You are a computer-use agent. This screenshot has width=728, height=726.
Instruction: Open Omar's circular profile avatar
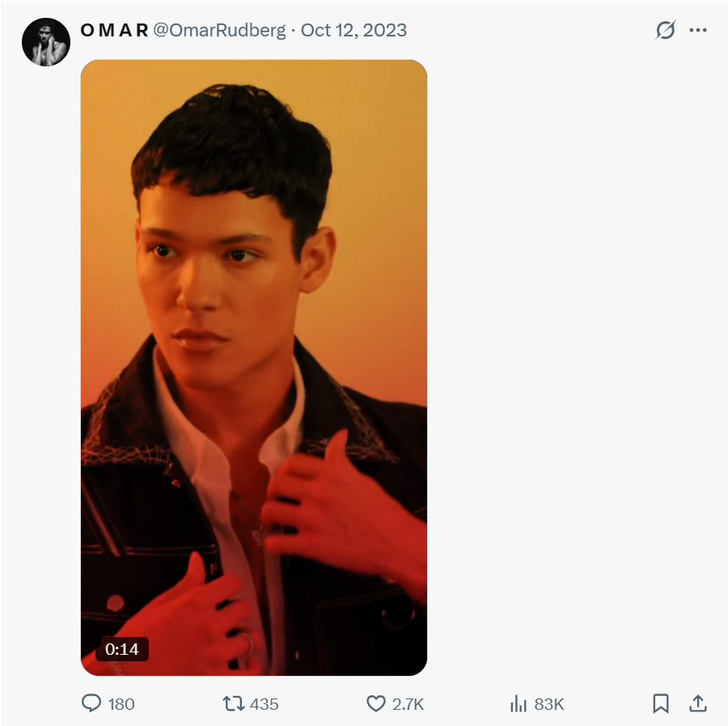(x=46, y=42)
